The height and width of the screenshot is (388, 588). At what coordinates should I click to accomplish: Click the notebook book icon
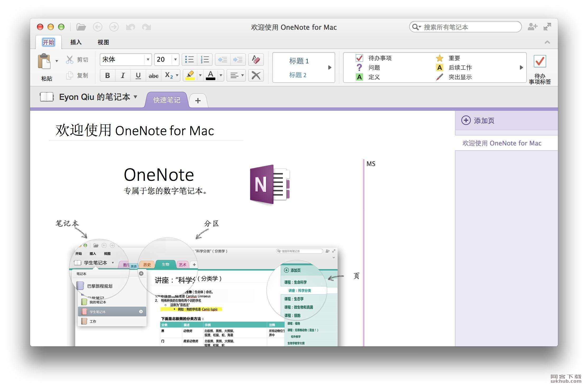tap(46, 97)
